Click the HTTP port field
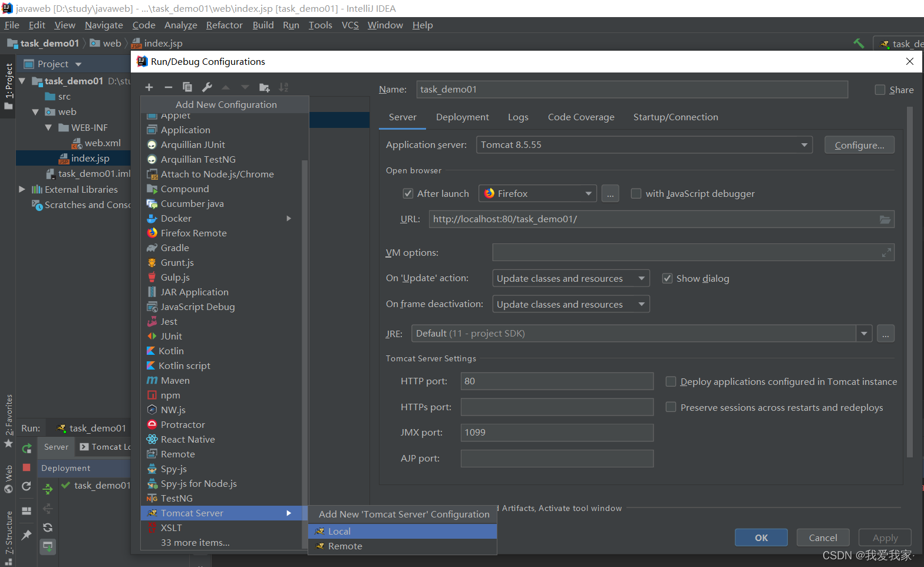The width and height of the screenshot is (924, 567). pos(557,381)
